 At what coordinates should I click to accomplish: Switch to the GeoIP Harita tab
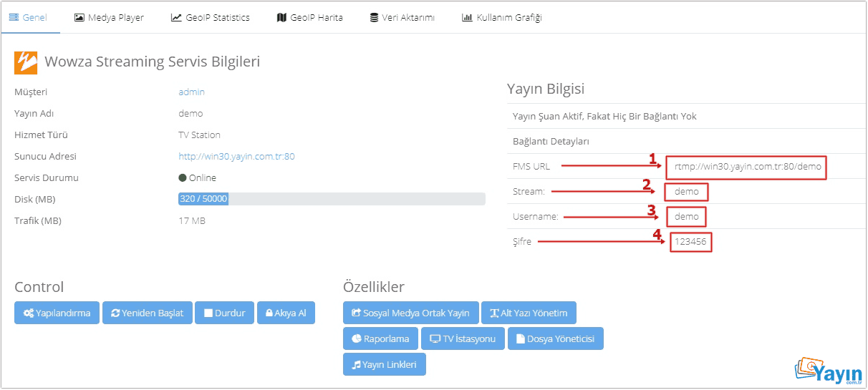coord(309,17)
